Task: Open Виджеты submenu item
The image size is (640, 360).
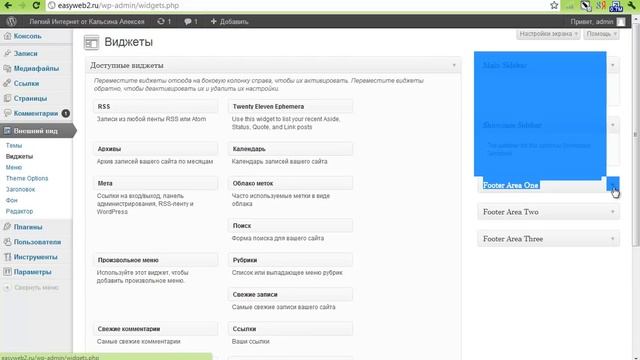Action: [x=19, y=156]
